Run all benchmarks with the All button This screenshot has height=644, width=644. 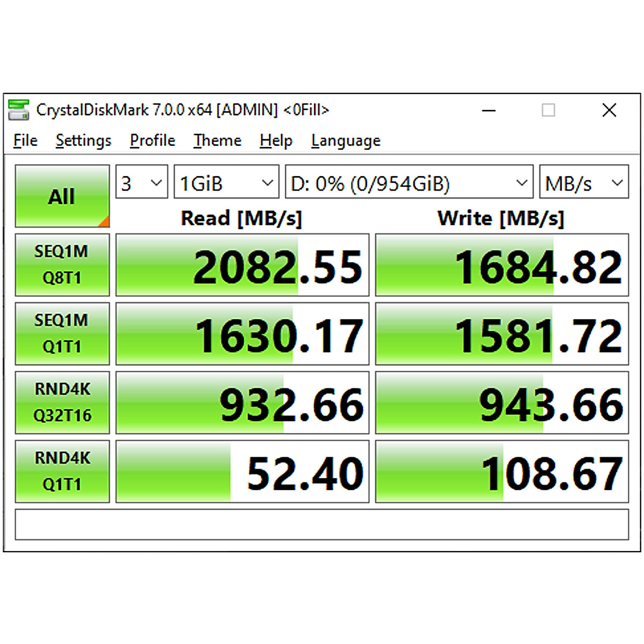click(62, 196)
